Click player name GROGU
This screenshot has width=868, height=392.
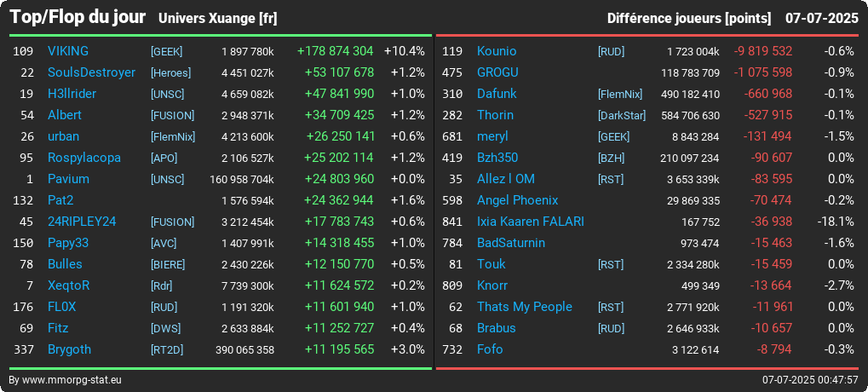[497, 72]
